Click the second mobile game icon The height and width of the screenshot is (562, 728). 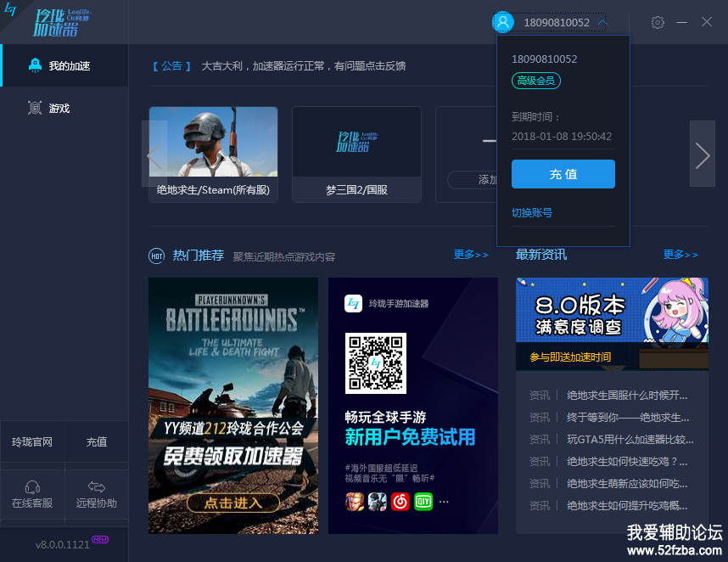(x=378, y=502)
